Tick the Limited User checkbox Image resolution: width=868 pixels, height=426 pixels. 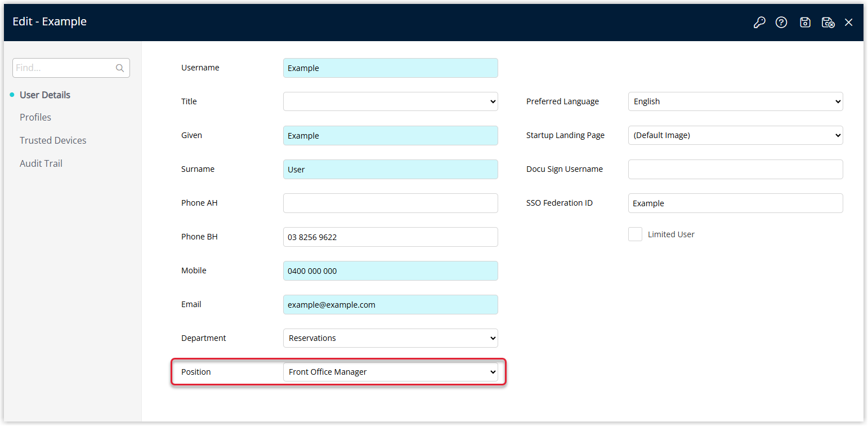point(635,234)
